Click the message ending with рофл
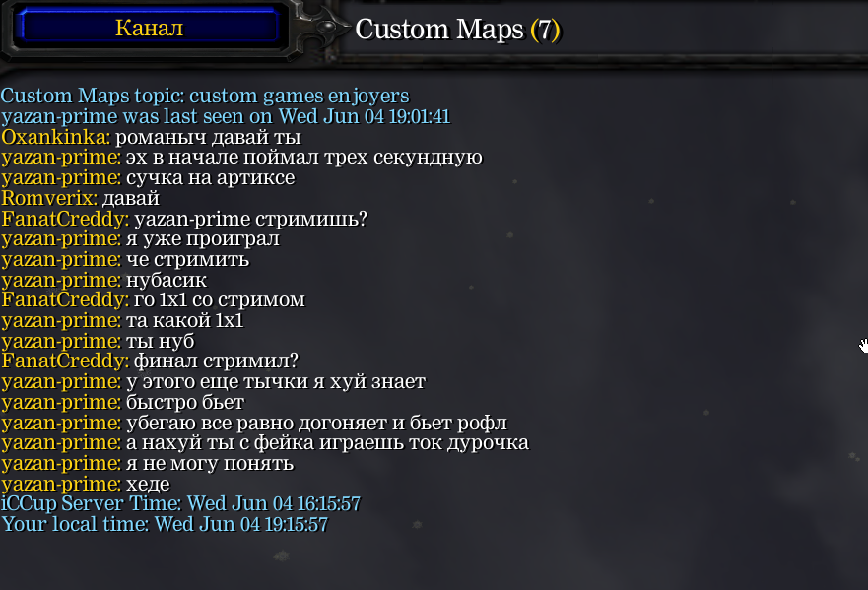This screenshot has height=590, width=868. coord(316,423)
